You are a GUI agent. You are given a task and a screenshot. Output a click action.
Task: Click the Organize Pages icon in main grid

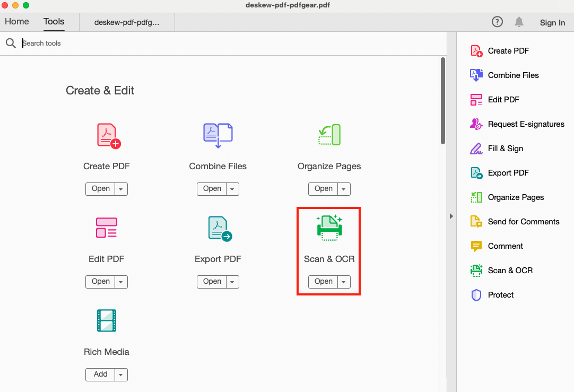click(329, 135)
